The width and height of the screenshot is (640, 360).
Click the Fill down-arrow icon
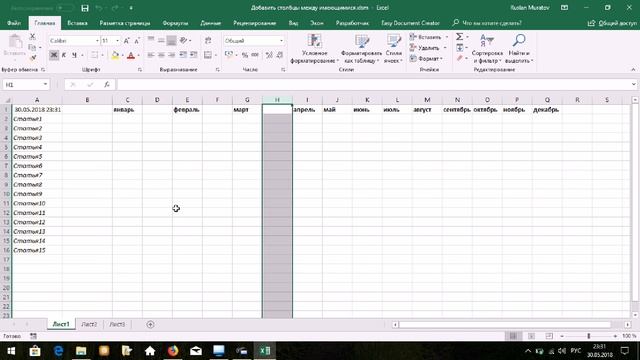[x=460, y=48]
